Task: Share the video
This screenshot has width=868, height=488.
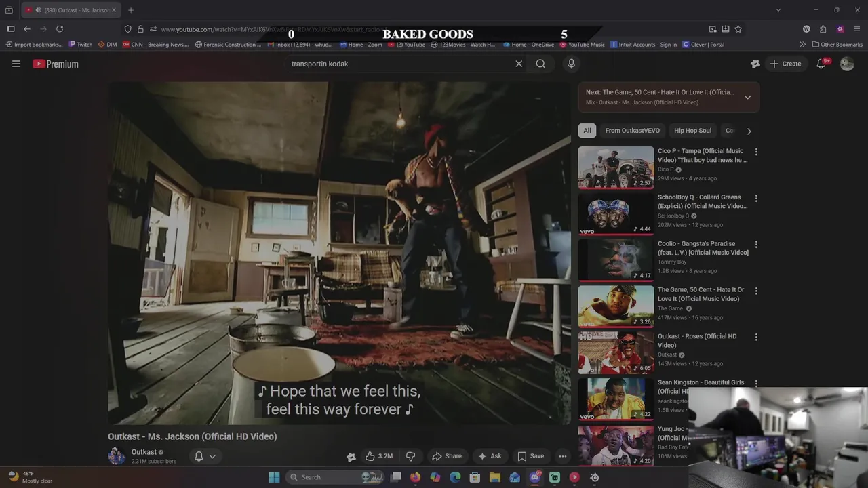Action: [x=447, y=456]
